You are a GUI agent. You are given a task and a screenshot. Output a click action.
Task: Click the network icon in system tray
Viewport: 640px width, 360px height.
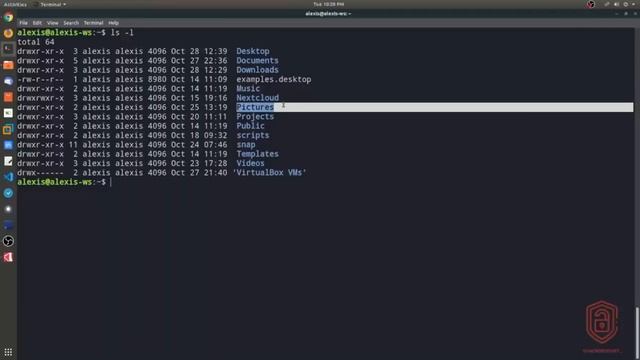pyautogui.click(x=607, y=4)
